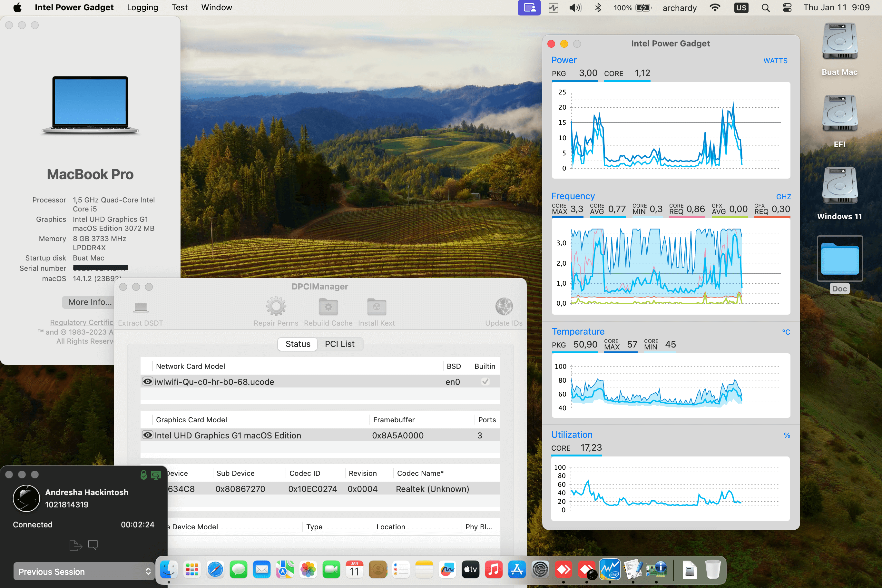Click the Install Kext folder icon
The height and width of the screenshot is (588, 882).
(x=377, y=306)
